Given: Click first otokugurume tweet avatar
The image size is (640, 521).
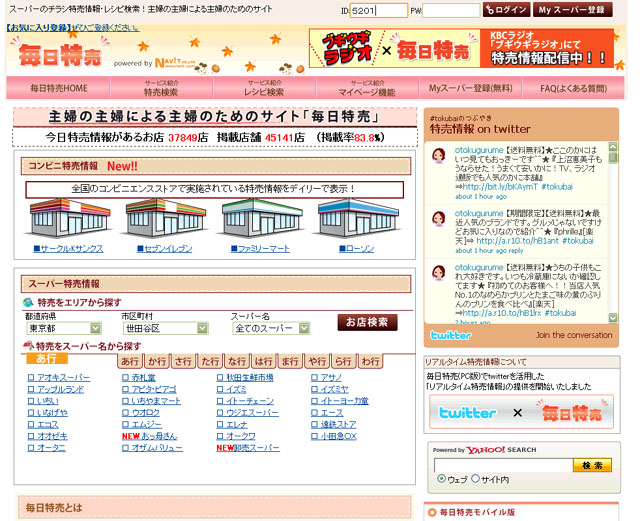Looking at the screenshot, I should click(439, 157).
